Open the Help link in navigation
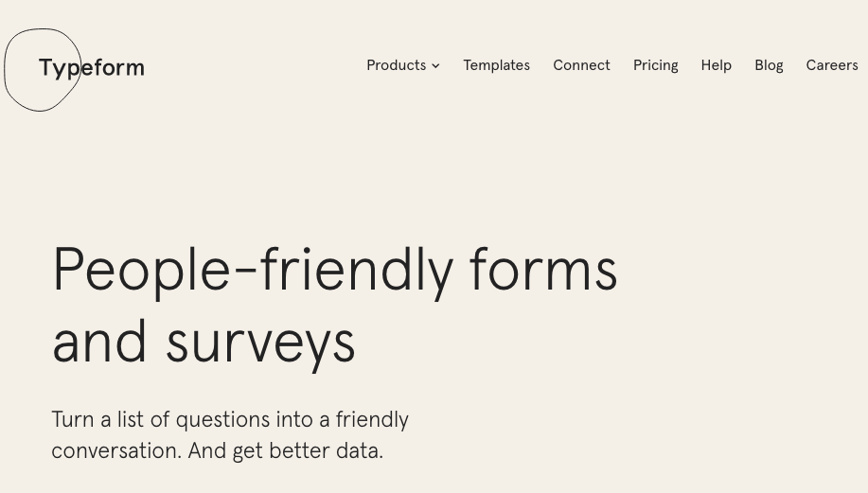This screenshot has width=868, height=493. click(717, 65)
